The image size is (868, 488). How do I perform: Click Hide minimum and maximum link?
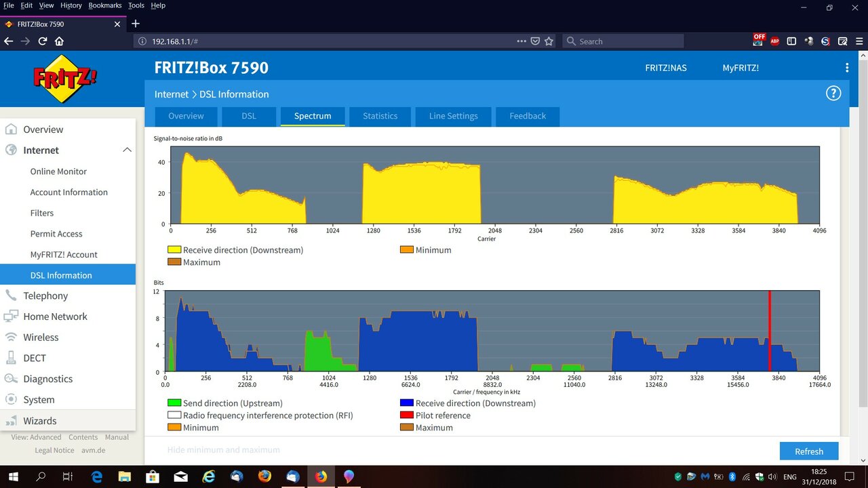click(224, 449)
